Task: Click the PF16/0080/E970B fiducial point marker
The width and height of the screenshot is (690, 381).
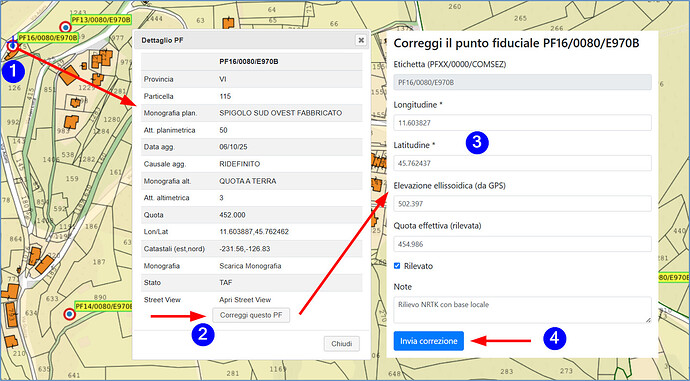Action: pos(13,45)
